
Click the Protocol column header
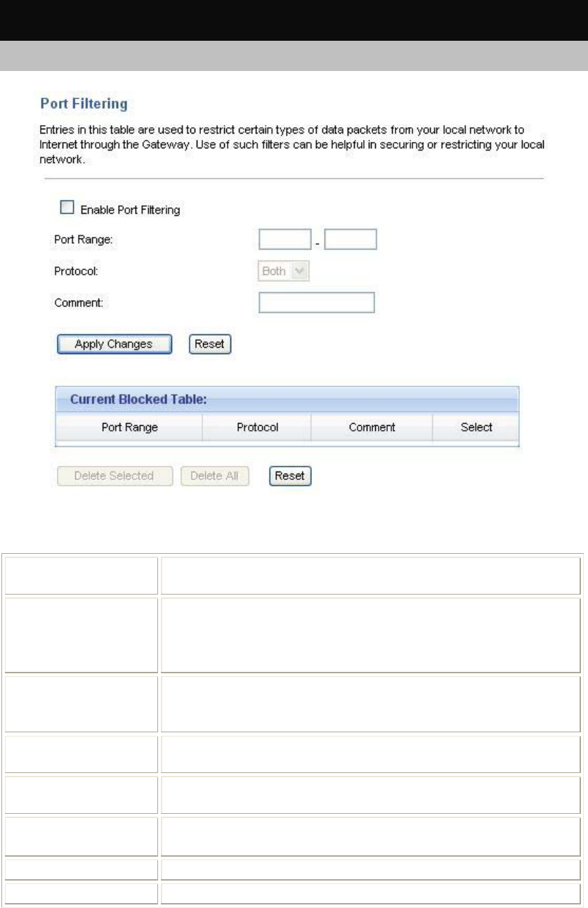coord(256,427)
